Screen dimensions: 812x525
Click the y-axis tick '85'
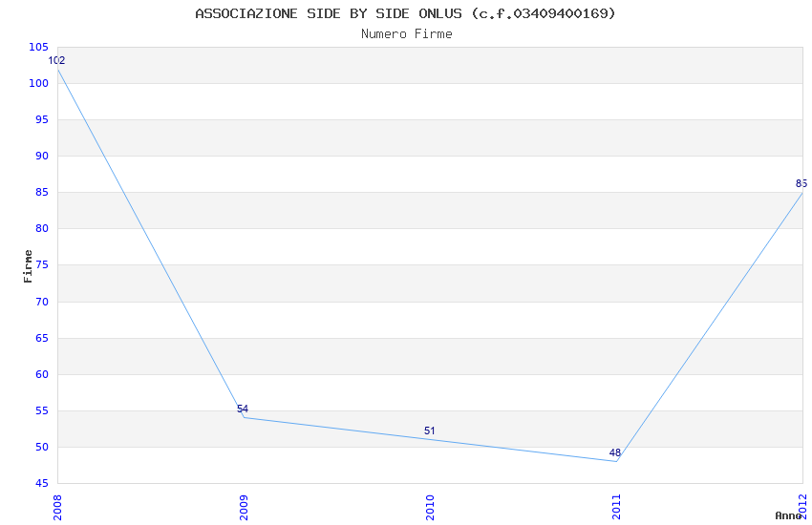click(42, 192)
